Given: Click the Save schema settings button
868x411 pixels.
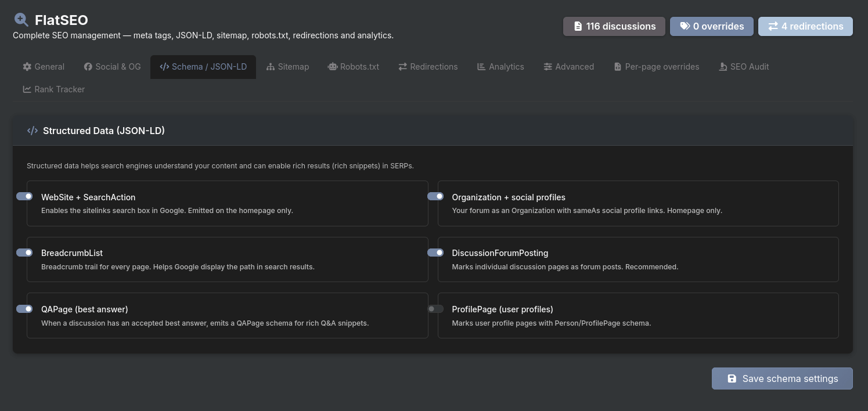Looking at the screenshot, I should click(x=782, y=378).
